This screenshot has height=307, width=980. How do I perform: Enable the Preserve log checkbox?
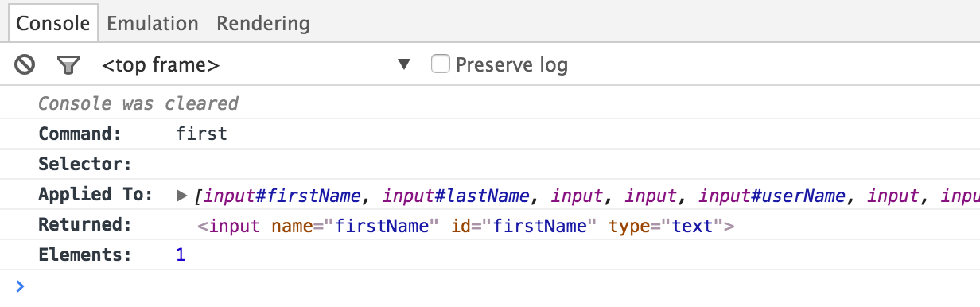click(x=441, y=64)
